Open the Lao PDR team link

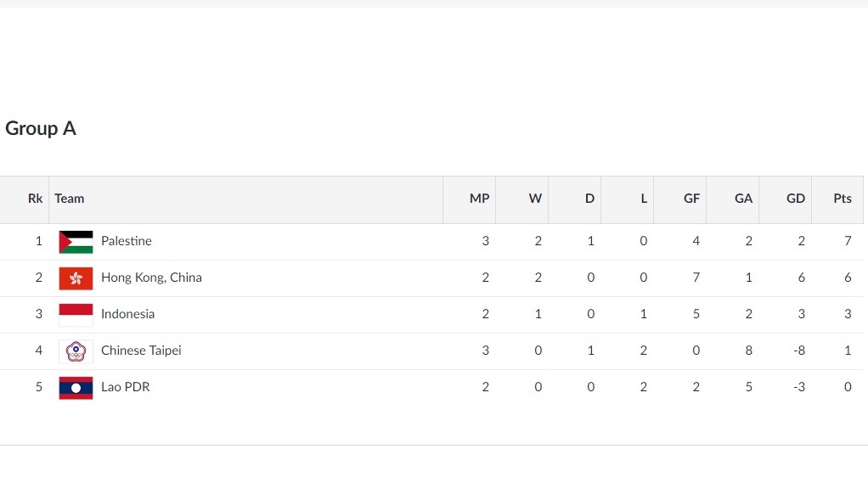click(x=125, y=387)
